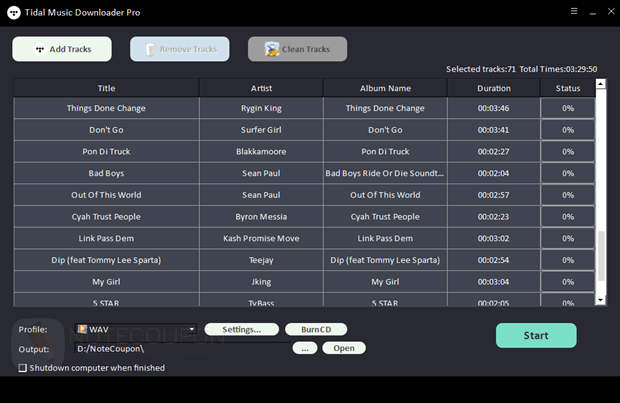Open the Settings... dialog
The width and height of the screenshot is (620, 403).
pos(242,329)
